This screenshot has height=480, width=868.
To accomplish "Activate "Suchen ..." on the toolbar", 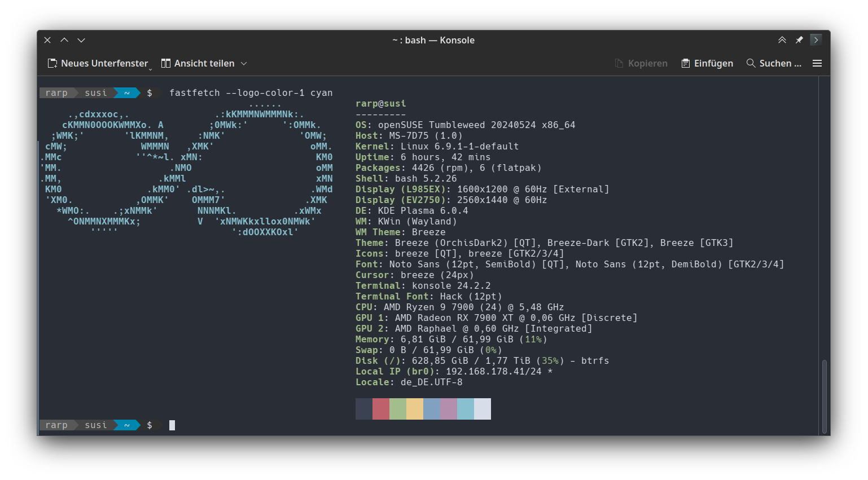I will (x=781, y=63).
